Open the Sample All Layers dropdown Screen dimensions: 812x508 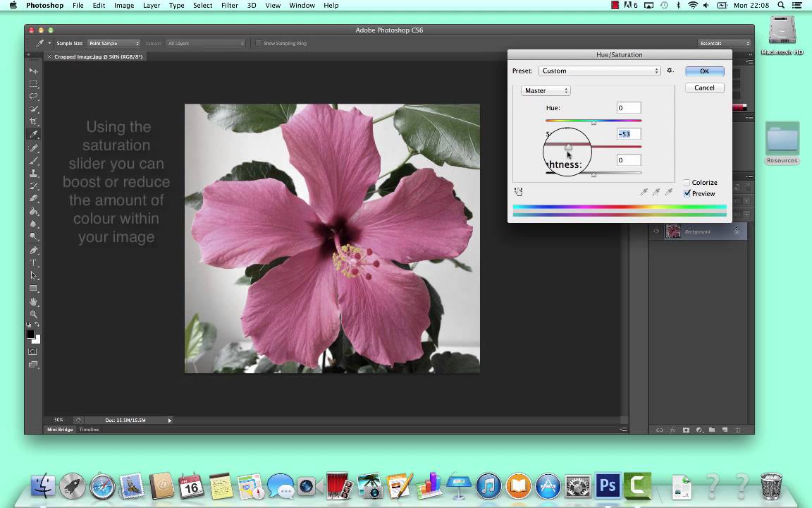click(205, 44)
